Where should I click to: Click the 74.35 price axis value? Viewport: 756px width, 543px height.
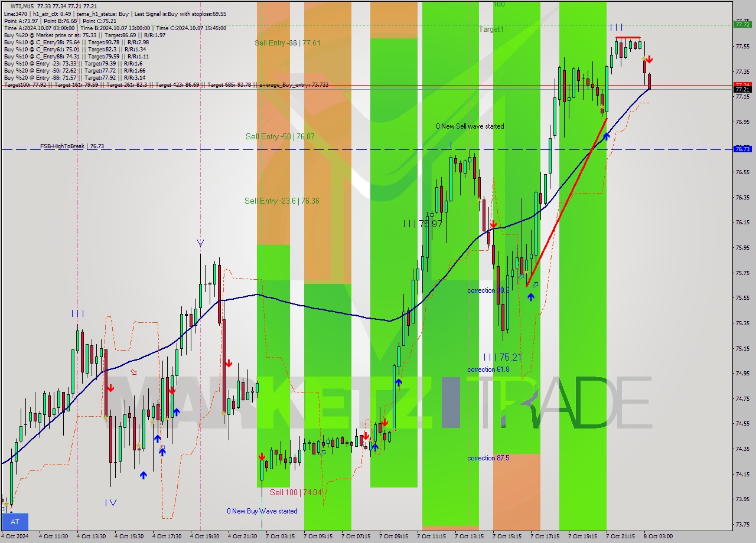(x=742, y=449)
